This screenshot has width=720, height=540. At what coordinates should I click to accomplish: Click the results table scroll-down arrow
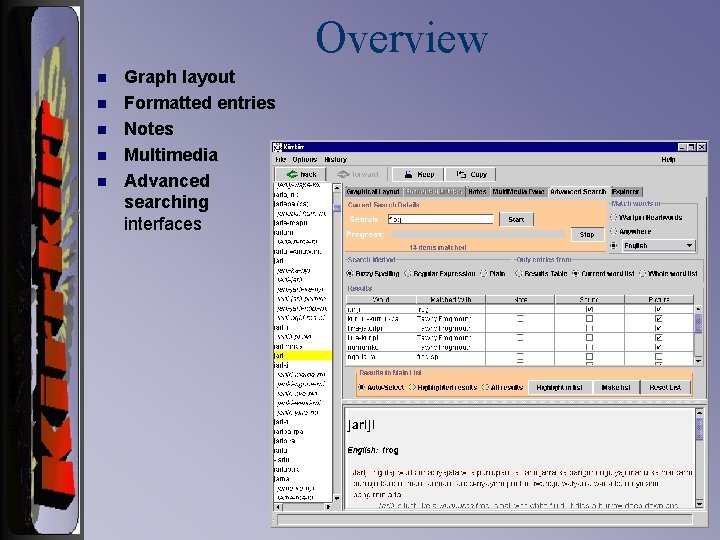tap(698, 361)
